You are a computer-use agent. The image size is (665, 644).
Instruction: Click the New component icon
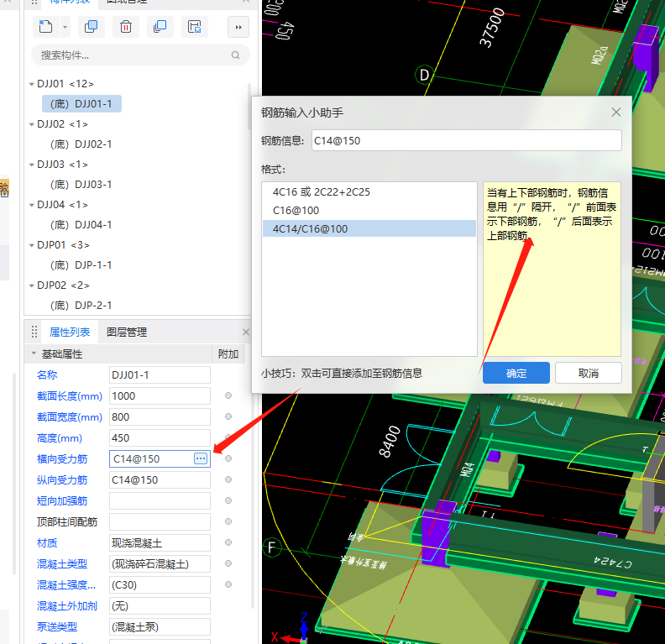46,27
